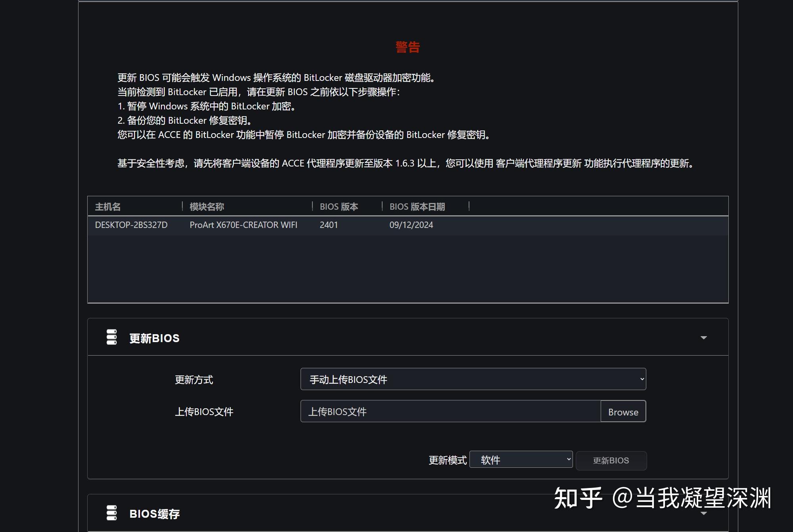Open the 更新模式 dropdown showing 软件

(x=521, y=459)
